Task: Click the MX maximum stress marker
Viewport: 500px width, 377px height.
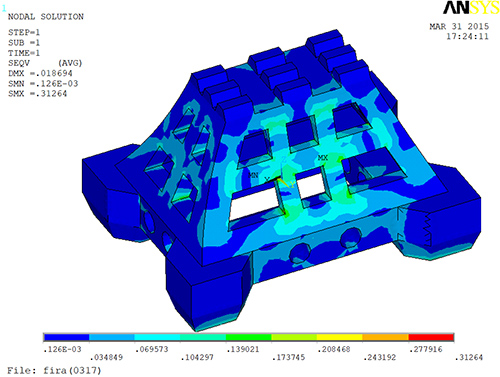Action: [x=323, y=158]
